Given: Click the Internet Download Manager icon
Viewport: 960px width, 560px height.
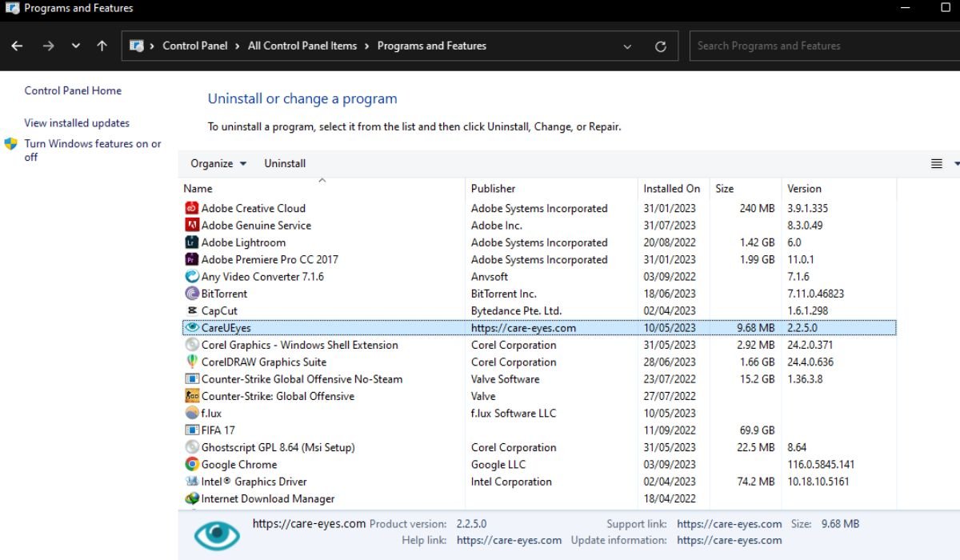Looking at the screenshot, I should [191, 498].
